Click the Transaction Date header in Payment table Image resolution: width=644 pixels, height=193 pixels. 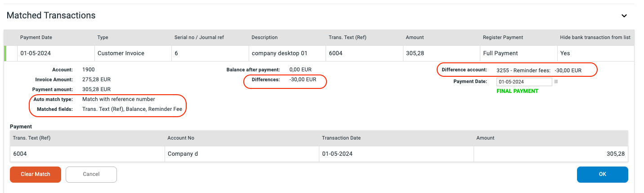click(x=341, y=138)
